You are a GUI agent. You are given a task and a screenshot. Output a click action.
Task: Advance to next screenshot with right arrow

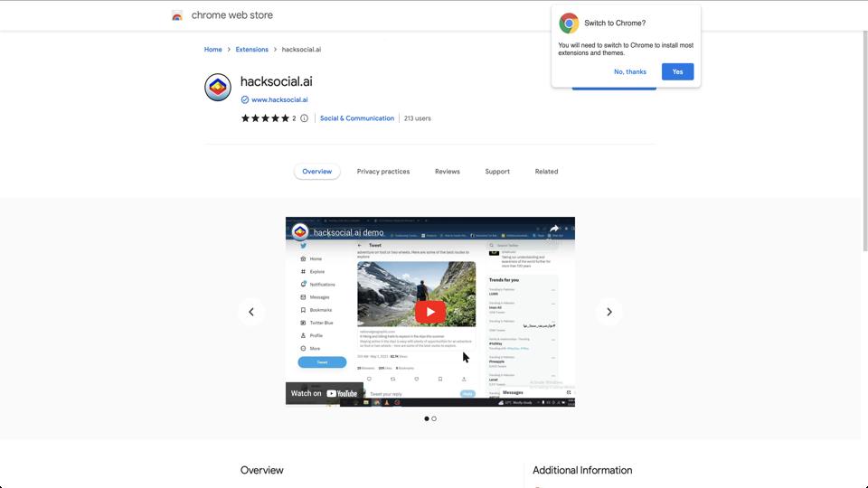609,312
